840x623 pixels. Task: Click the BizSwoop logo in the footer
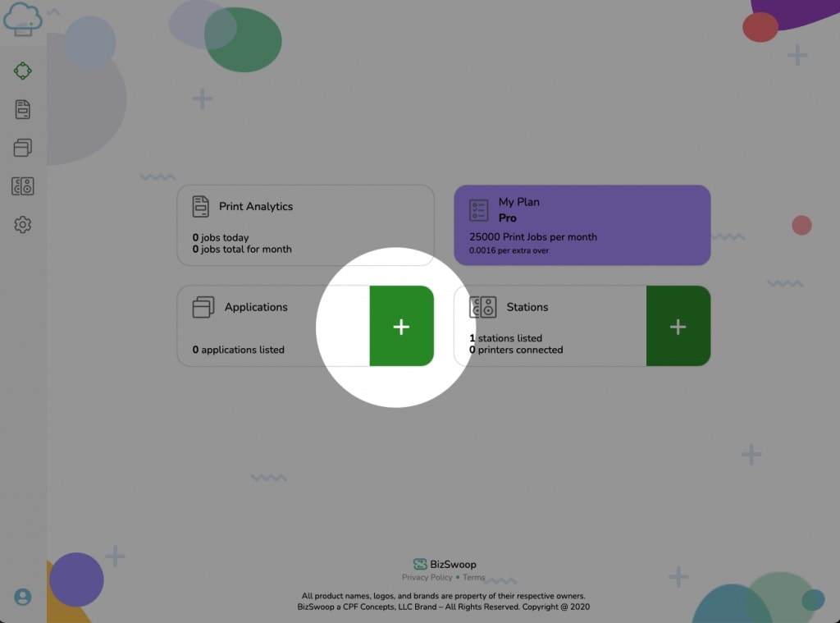click(445, 564)
